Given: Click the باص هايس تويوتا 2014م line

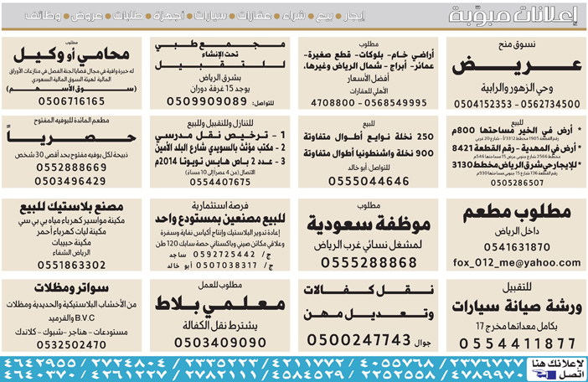Looking at the screenshot, I should (220, 161).
